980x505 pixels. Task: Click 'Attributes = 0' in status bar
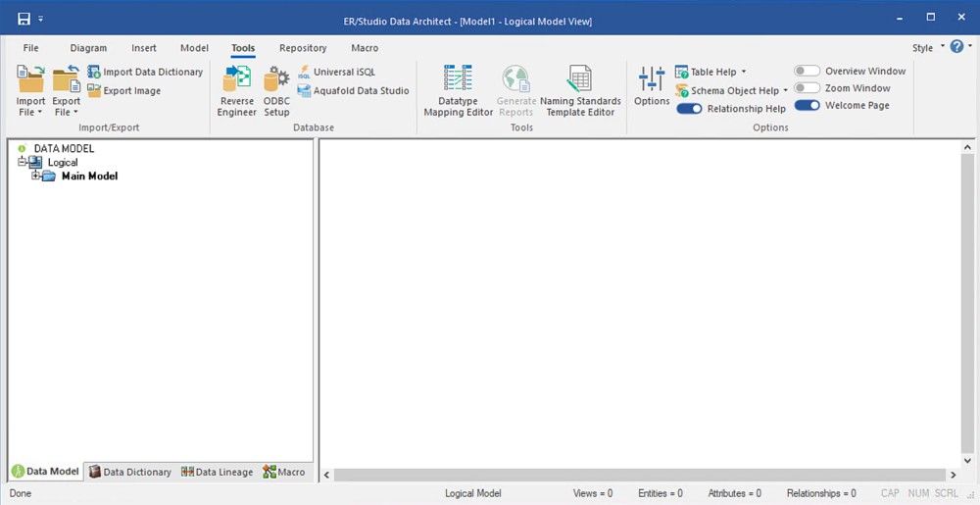[x=734, y=493]
